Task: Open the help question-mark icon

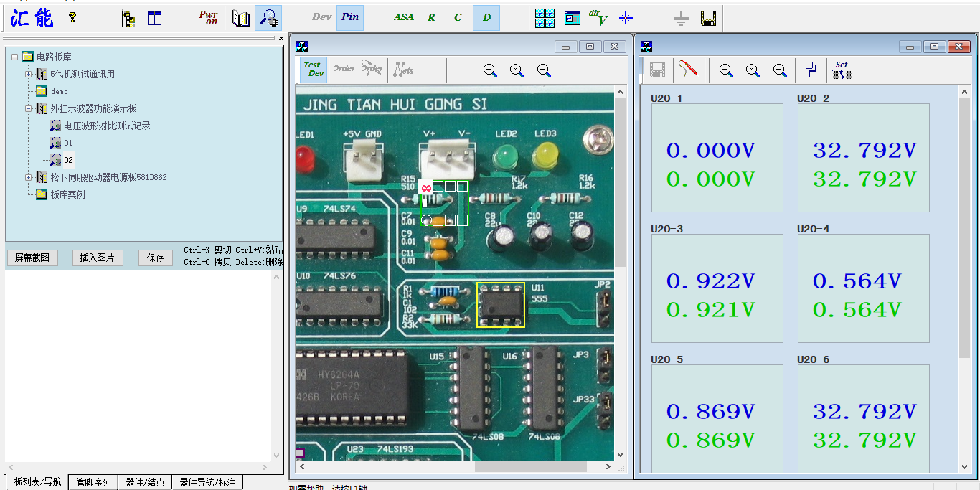Action: click(x=72, y=18)
